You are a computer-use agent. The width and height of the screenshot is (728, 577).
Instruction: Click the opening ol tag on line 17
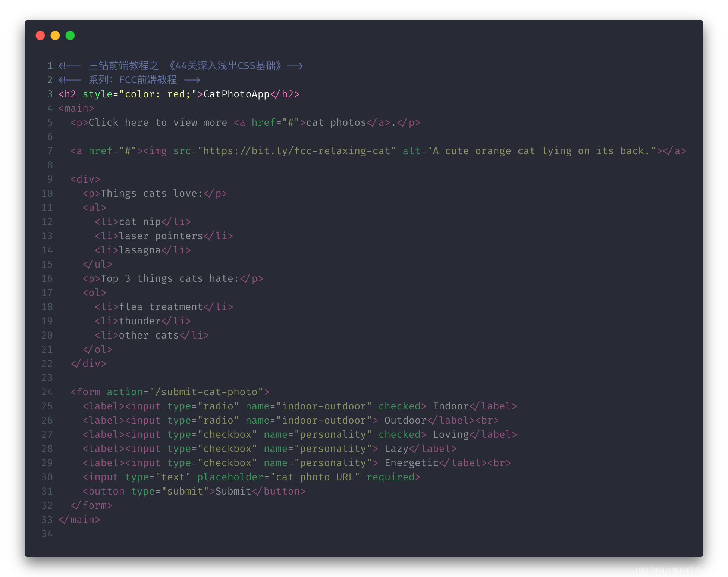[94, 293]
